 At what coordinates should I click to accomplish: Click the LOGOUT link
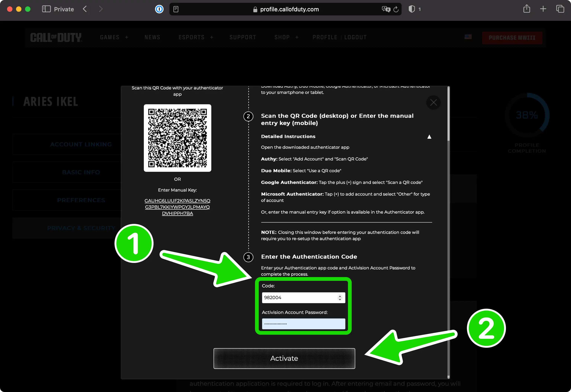tap(355, 37)
